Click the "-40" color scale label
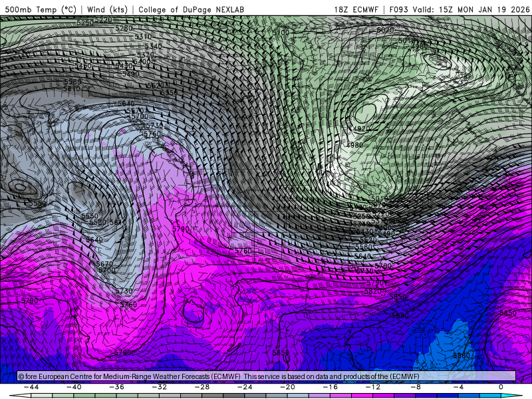 74,387
